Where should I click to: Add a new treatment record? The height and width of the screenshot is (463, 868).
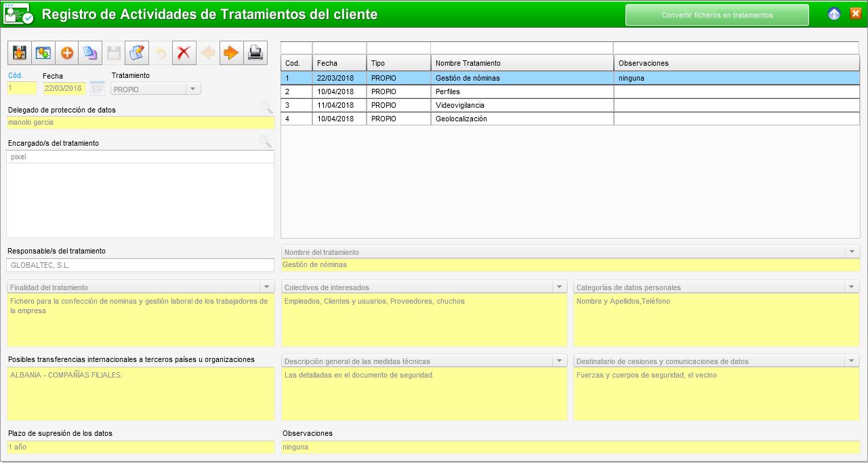[66, 52]
